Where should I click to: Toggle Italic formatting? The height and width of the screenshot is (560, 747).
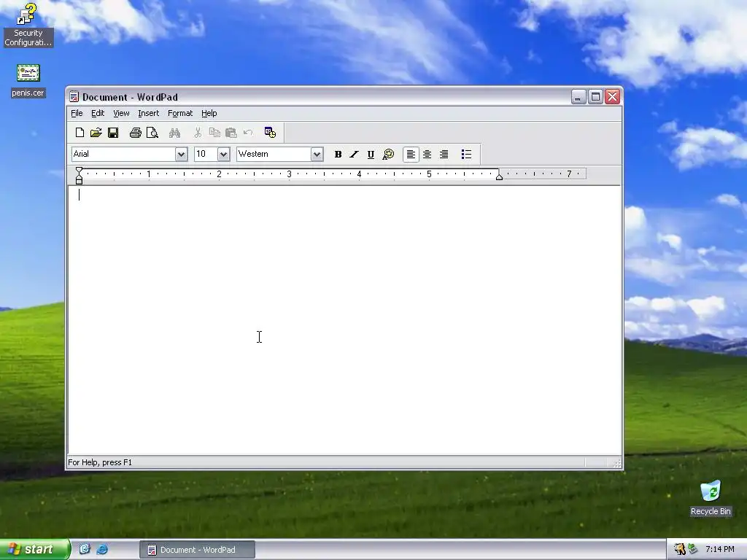click(x=354, y=155)
